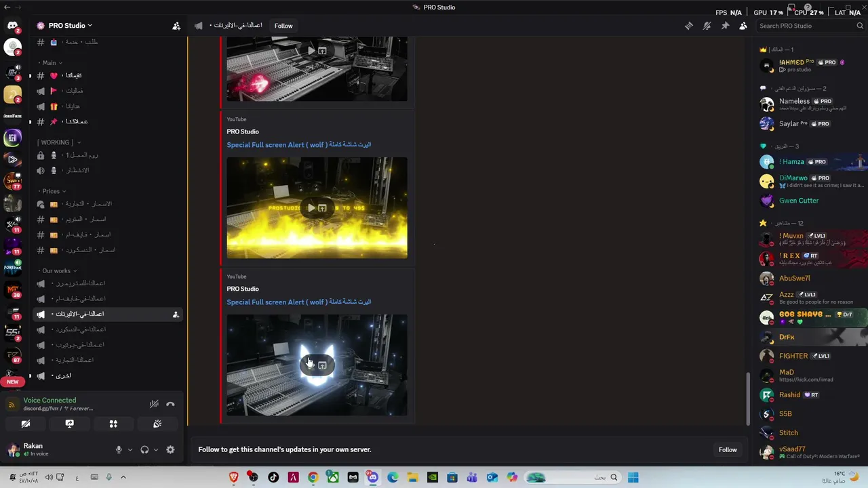Viewport: 868px width, 488px height.
Task: Play the yellow fire alert video
Action: (311, 208)
